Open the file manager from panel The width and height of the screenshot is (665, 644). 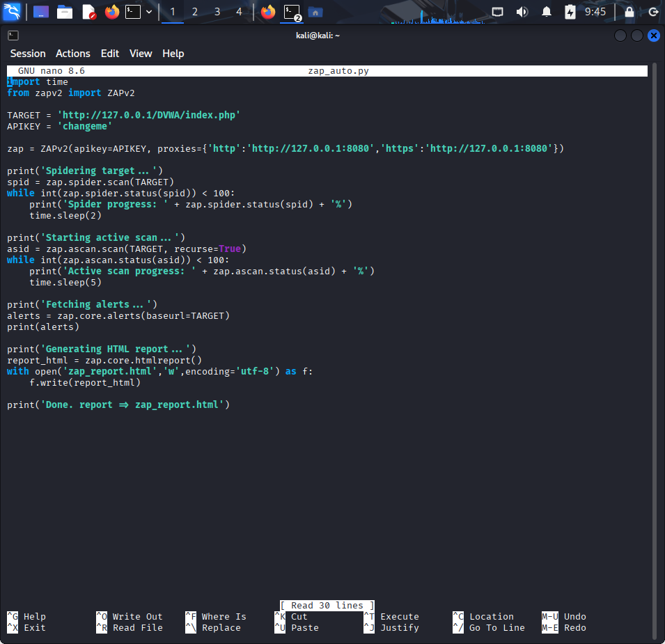click(x=65, y=12)
